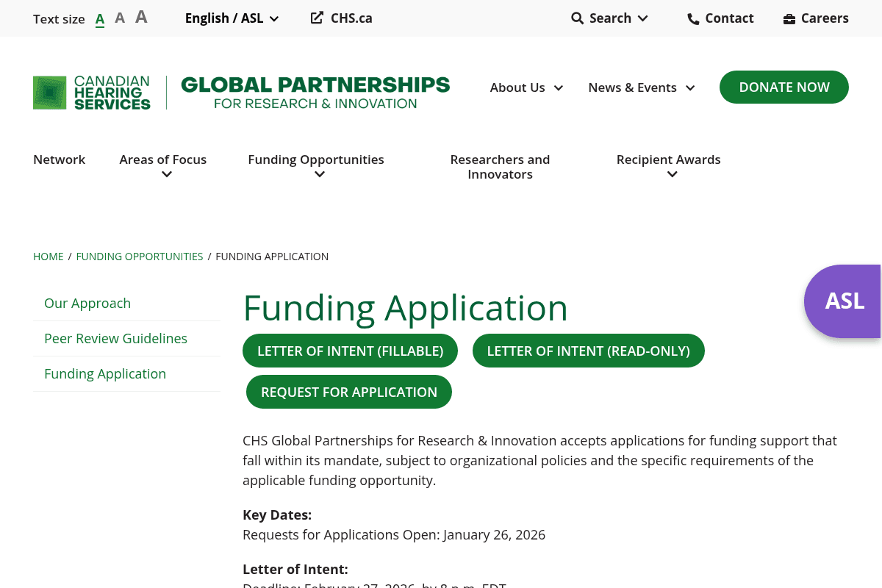Go to Peer Review Guidelines sidebar link

(115, 338)
